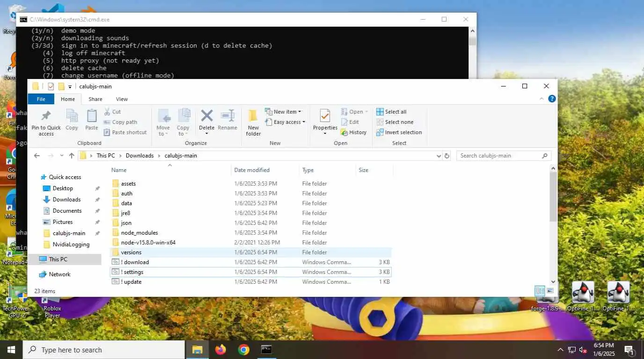The width and height of the screenshot is (644, 359).
Task: Click Invert selection in the ribbon
Action: [x=399, y=132]
